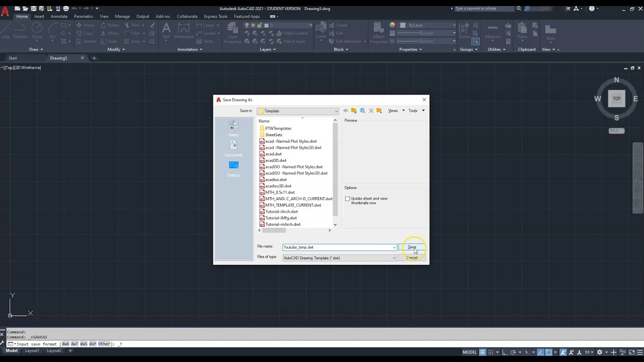This screenshot has height=362, width=644.
Task: Click the AutoCAD application menu logo
Action: tap(5, 11)
